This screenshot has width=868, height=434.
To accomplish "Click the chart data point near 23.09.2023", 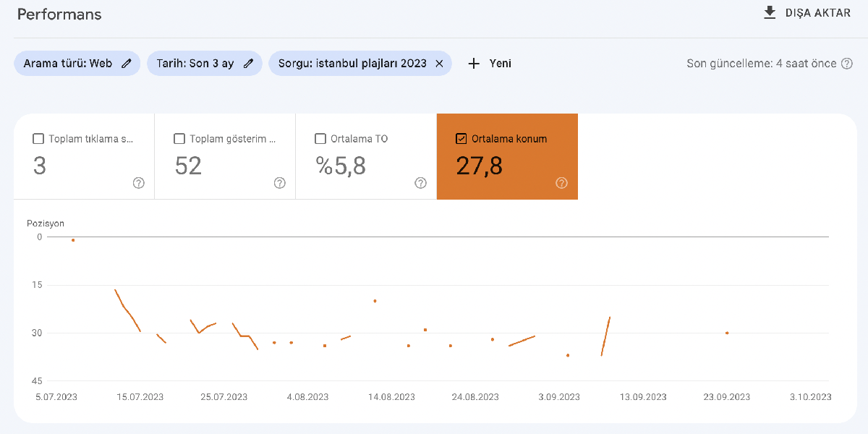I will 727,333.
